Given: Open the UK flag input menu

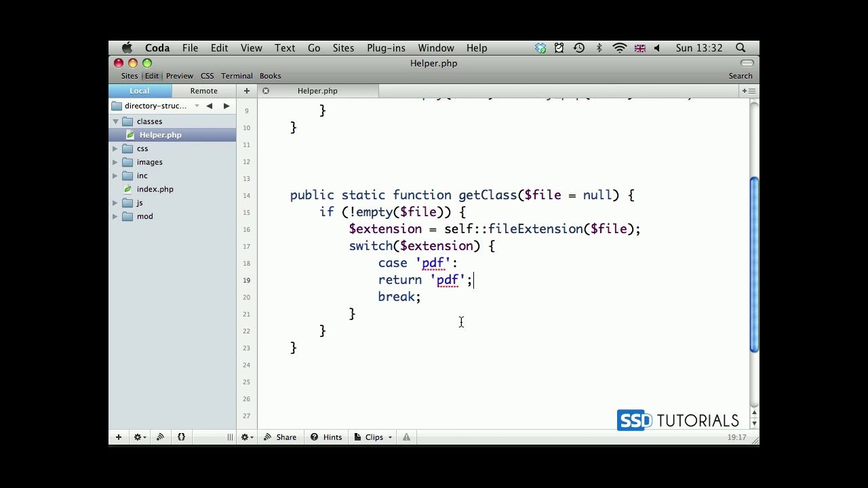Looking at the screenshot, I should (x=639, y=48).
